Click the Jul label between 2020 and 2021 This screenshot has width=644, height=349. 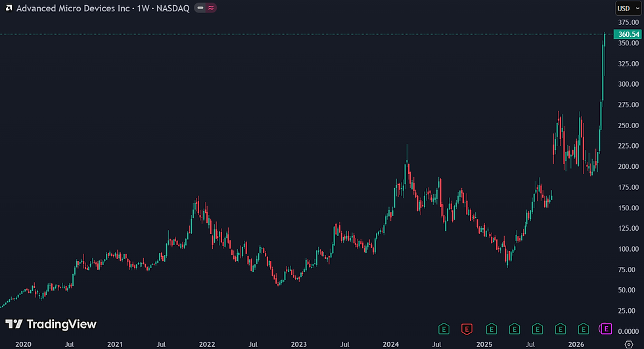point(69,344)
